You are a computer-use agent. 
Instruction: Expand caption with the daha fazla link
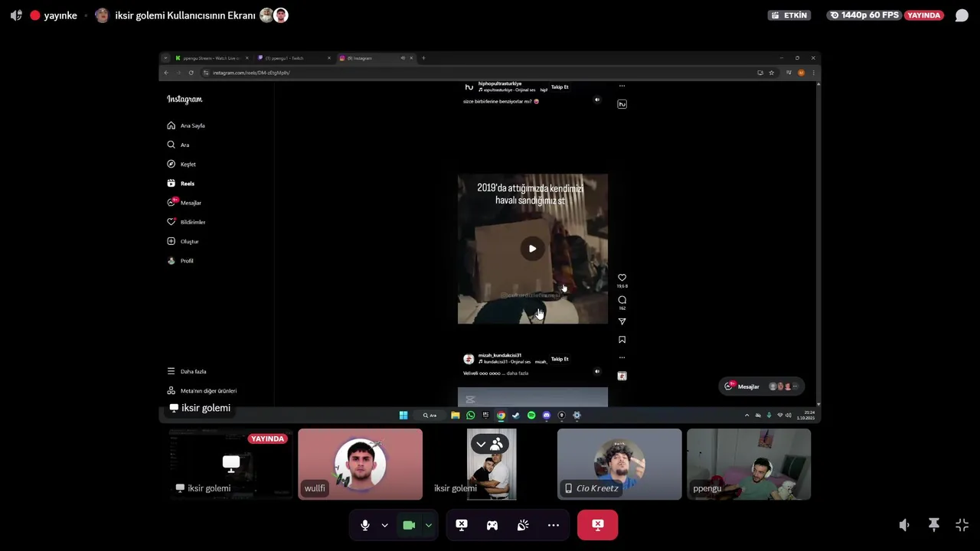point(518,373)
